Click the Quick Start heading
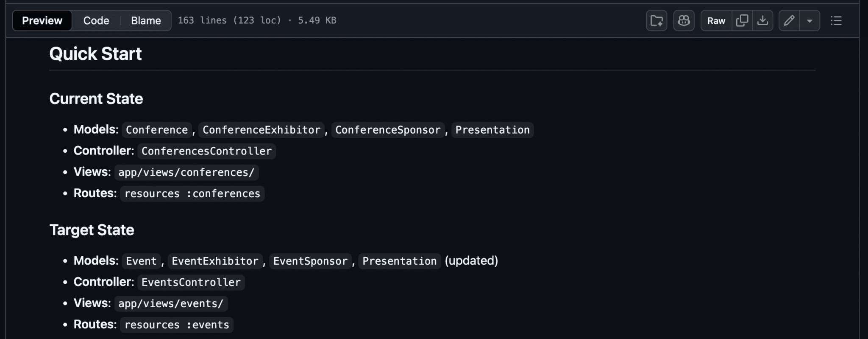The width and height of the screenshot is (868, 339). click(x=95, y=53)
